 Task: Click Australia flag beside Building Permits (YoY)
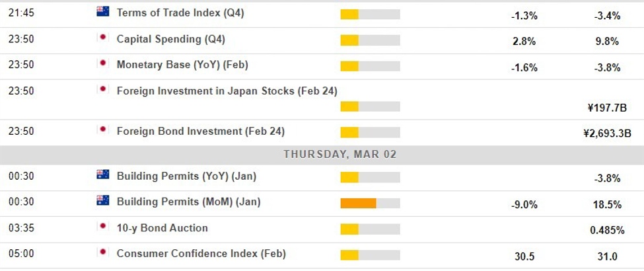point(102,174)
